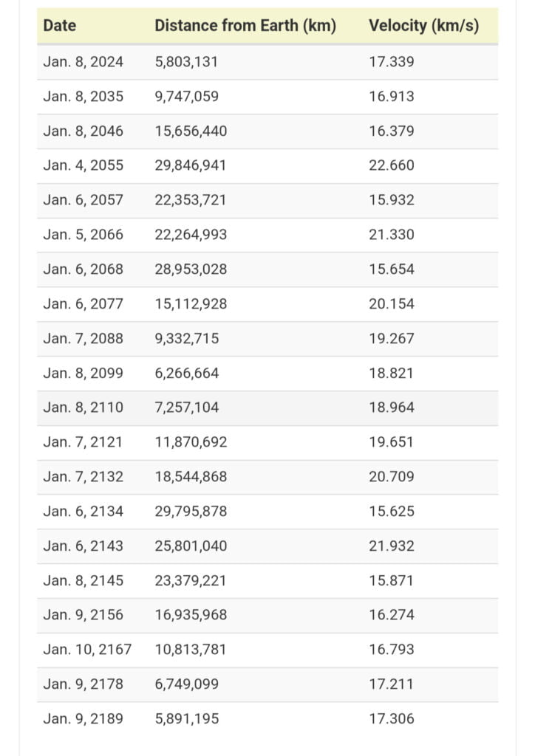Click velocity value 19.651
Viewport: 535px width, 756px height.
tap(392, 442)
